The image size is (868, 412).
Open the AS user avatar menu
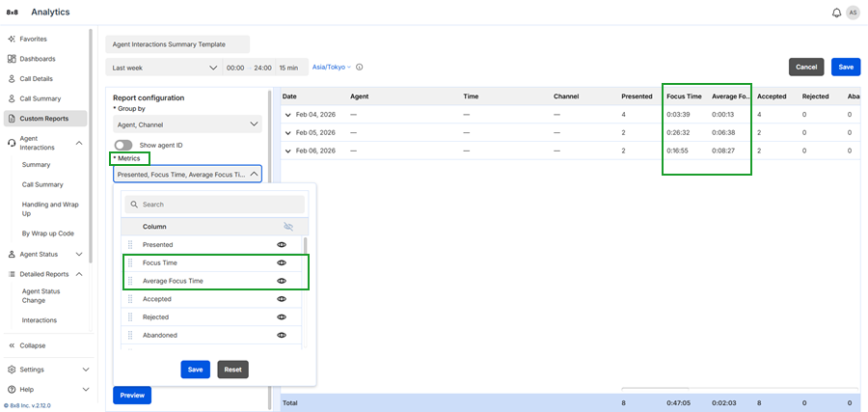click(853, 13)
